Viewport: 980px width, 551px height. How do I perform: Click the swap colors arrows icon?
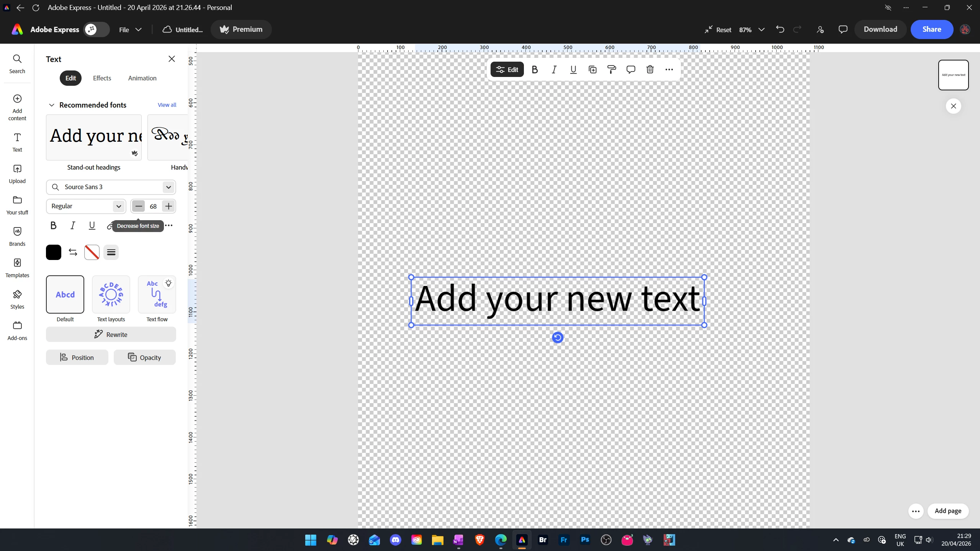coord(73,252)
